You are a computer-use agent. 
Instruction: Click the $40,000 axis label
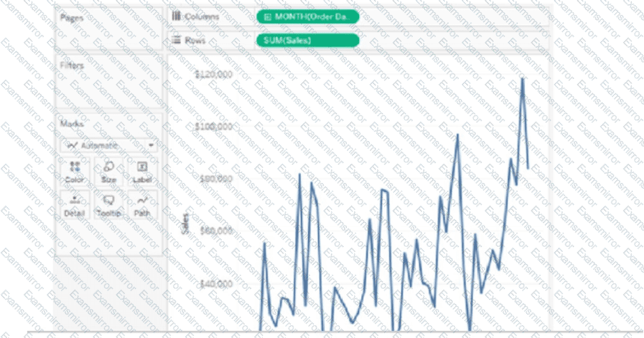click(216, 283)
